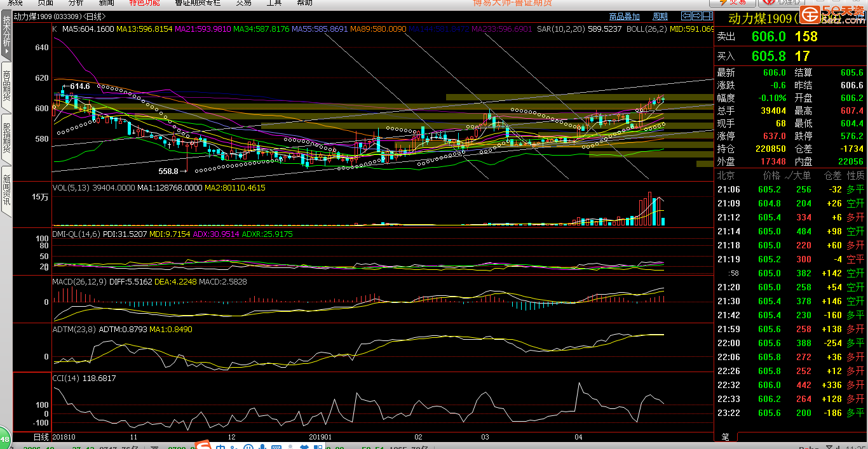This screenshot has width=868, height=449.
Task: Click the green 48 circle indicator
Action: click(x=5, y=439)
